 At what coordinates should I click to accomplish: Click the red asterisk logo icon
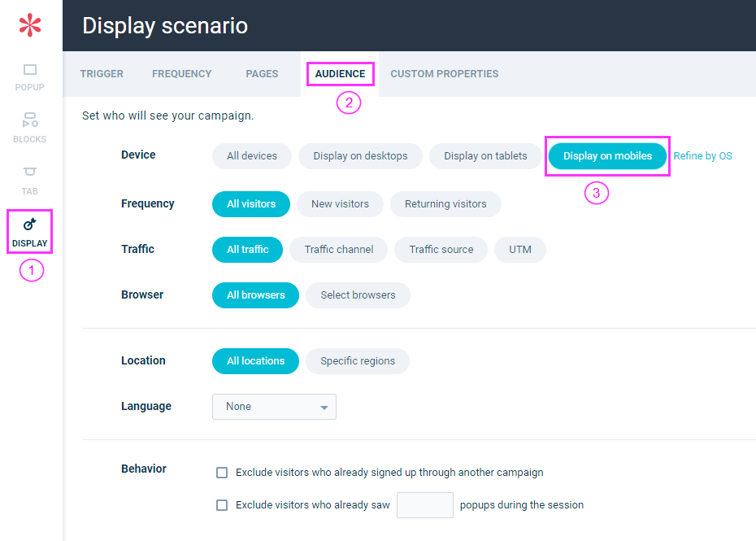[30, 25]
